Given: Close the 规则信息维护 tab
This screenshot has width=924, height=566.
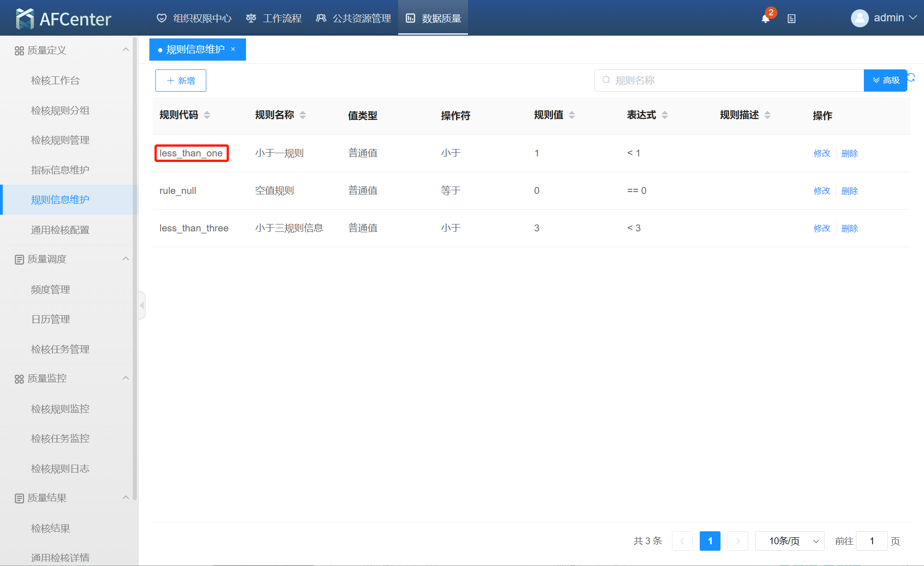Looking at the screenshot, I should click(233, 49).
